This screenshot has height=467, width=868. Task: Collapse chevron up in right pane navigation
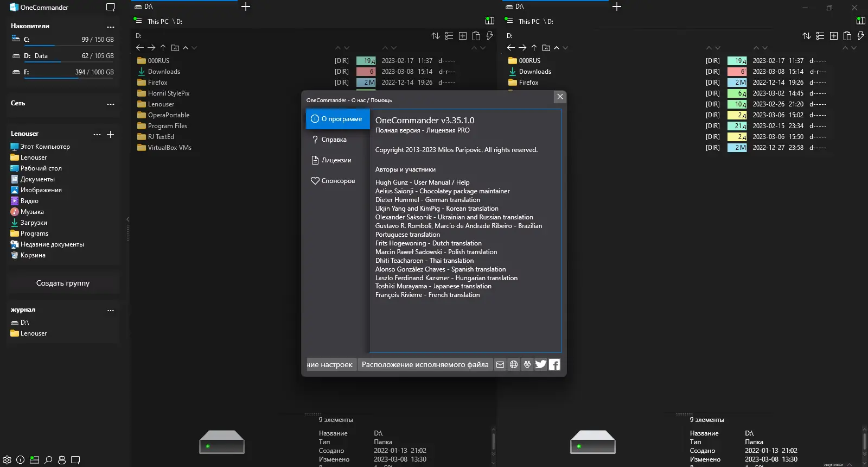coord(557,48)
